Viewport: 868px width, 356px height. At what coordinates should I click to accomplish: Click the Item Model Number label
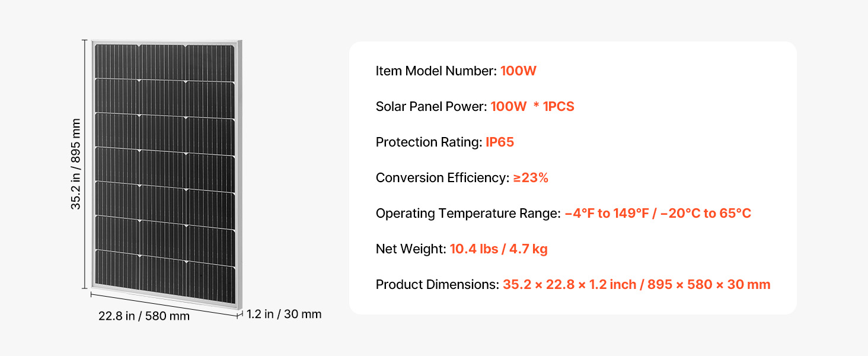tap(436, 71)
